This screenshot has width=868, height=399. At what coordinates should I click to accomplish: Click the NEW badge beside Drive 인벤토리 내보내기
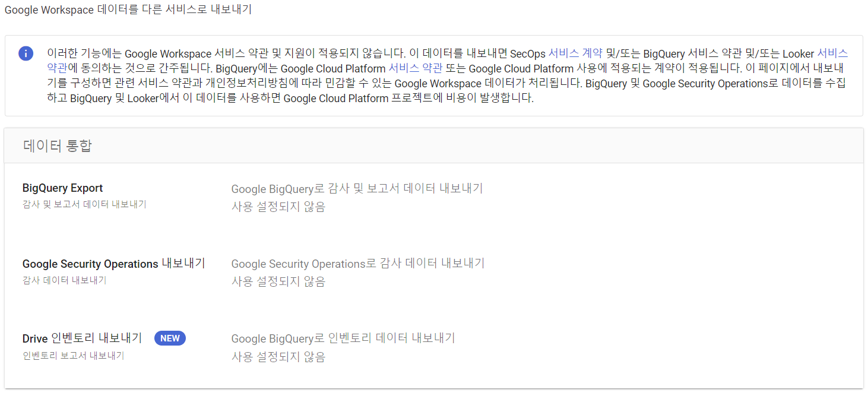(x=170, y=338)
